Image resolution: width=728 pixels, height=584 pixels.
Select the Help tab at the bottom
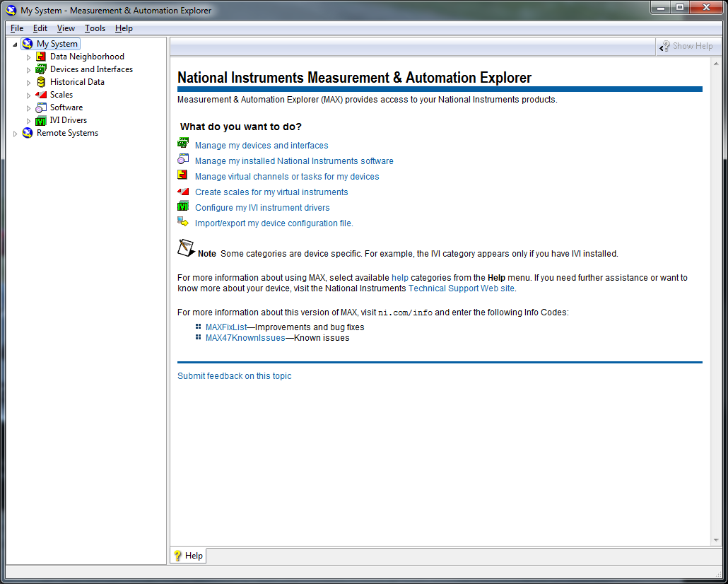click(x=188, y=556)
